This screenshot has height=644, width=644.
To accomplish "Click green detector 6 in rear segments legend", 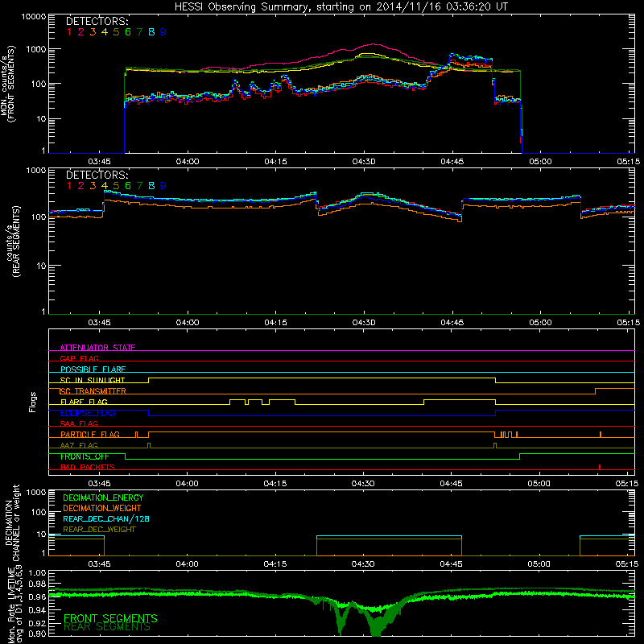I will click(x=128, y=186).
